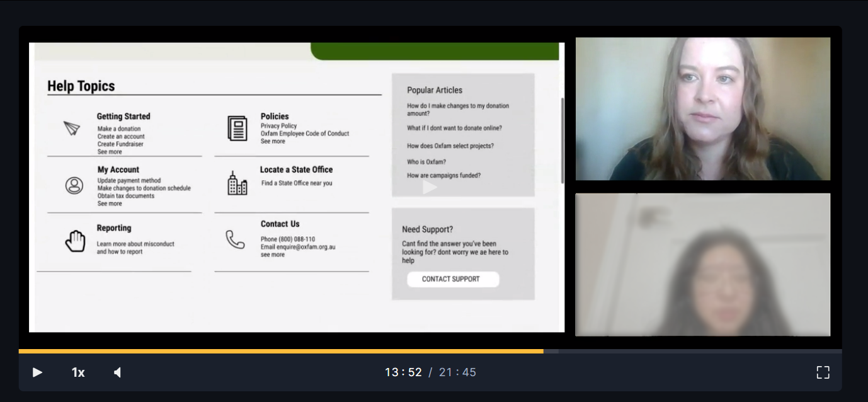Click the 'Need Support?' heading
The height and width of the screenshot is (402, 868).
(x=427, y=229)
